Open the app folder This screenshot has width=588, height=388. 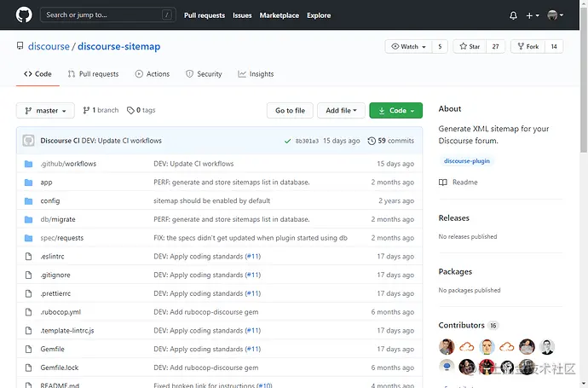pyautogui.click(x=46, y=182)
